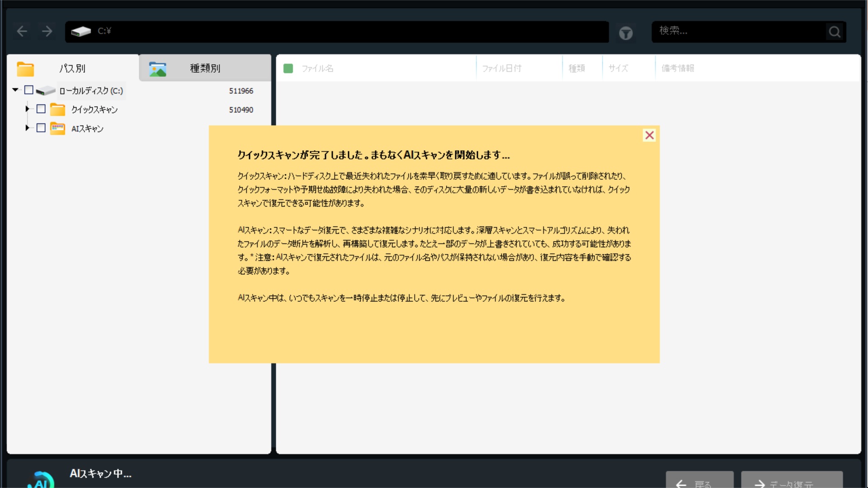
Task: Click the 戻る back button
Action: (699, 482)
